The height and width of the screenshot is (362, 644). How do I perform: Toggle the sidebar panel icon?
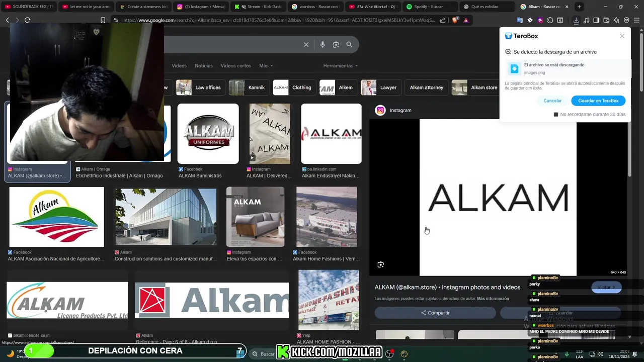click(596, 20)
